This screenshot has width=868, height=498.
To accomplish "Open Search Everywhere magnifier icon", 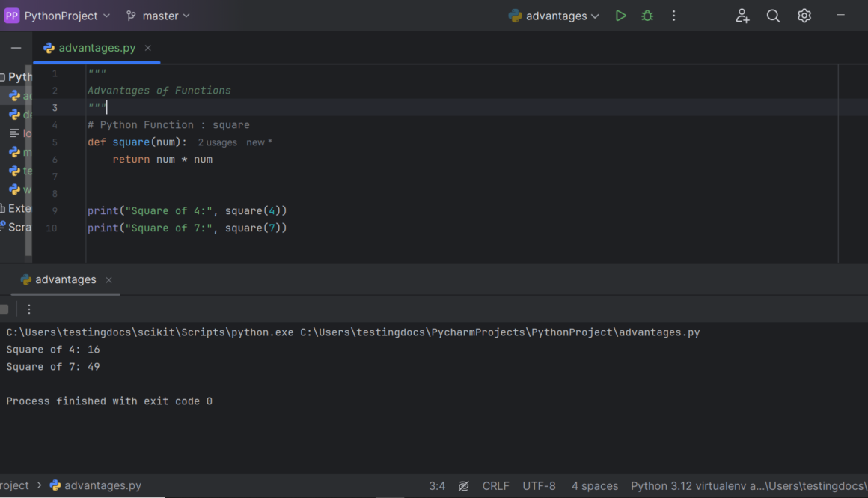I will click(773, 16).
